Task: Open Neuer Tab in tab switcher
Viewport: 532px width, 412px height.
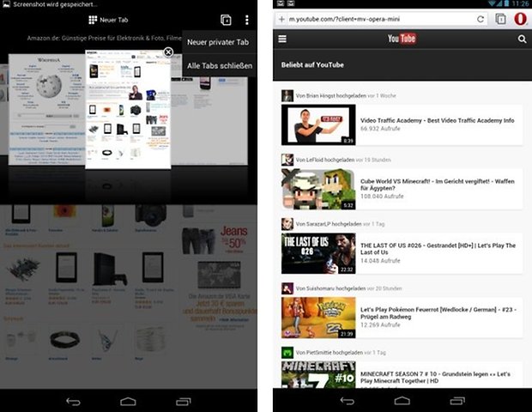Action: [108, 20]
